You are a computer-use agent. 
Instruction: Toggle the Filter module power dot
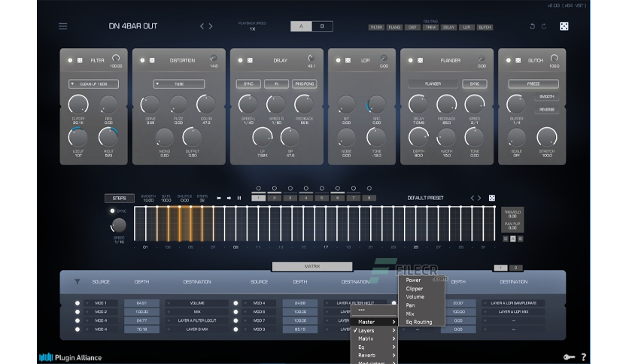70,60
